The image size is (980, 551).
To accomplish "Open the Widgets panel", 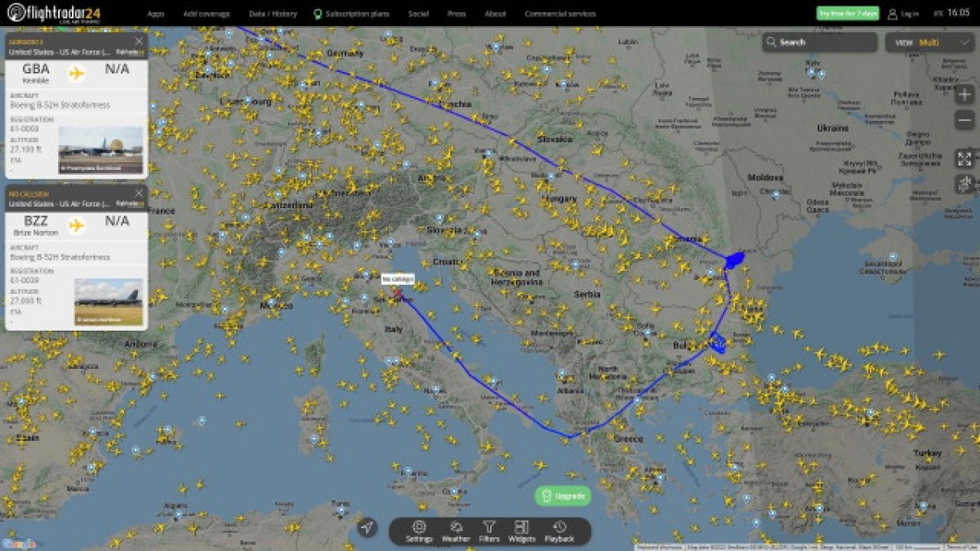I will (x=522, y=530).
